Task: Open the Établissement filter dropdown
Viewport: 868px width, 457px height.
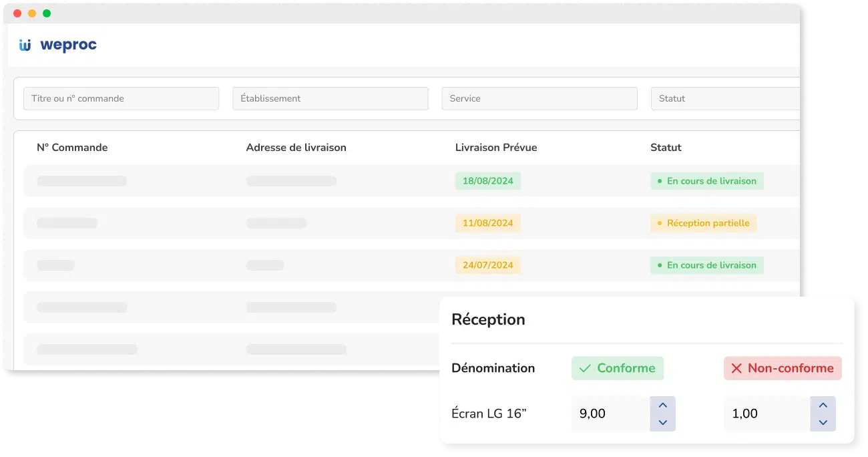Action: click(x=330, y=98)
